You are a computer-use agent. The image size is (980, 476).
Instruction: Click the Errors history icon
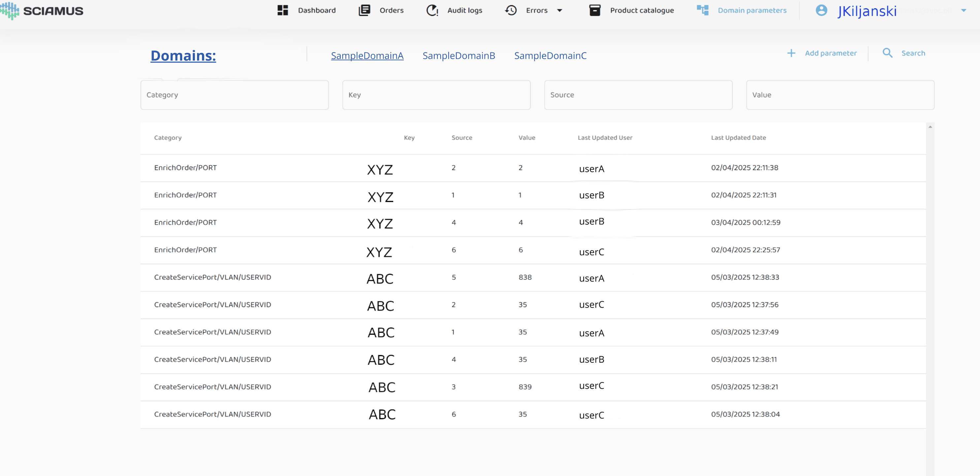coord(511,10)
